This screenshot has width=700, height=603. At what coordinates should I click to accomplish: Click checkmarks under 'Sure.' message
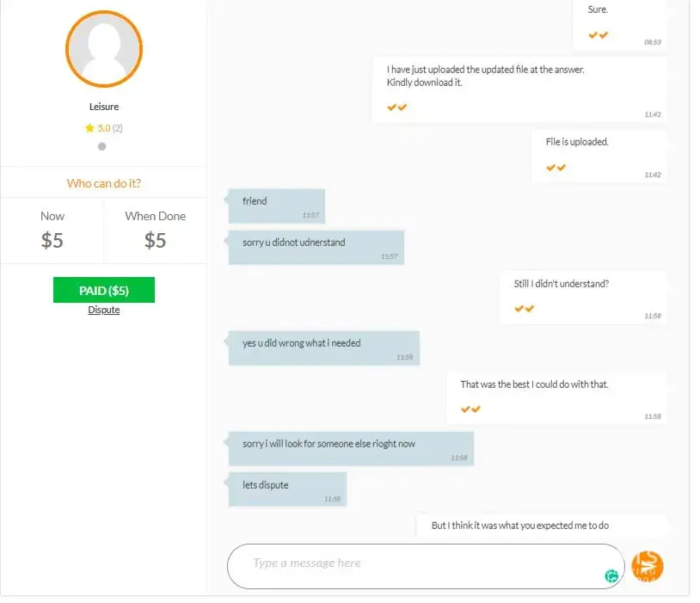[599, 35]
